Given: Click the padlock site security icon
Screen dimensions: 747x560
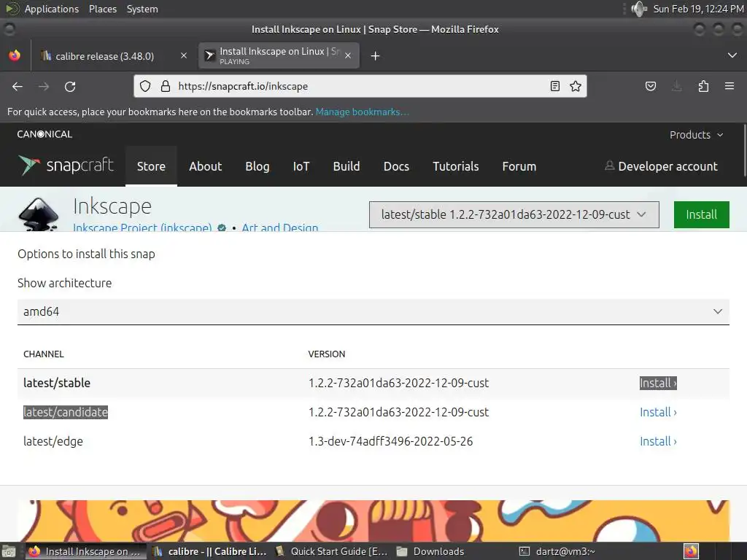Looking at the screenshot, I should [166, 86].
